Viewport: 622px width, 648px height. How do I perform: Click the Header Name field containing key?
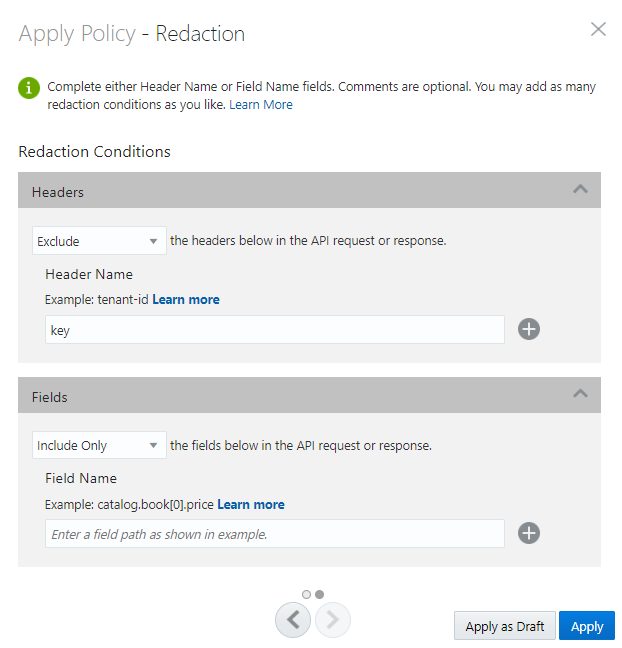[x=274, y=330]
